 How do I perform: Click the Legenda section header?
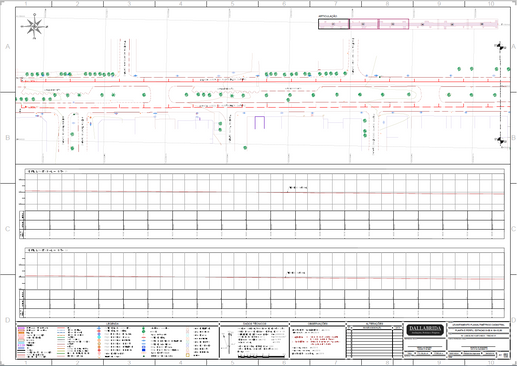[x=112, y=324]
